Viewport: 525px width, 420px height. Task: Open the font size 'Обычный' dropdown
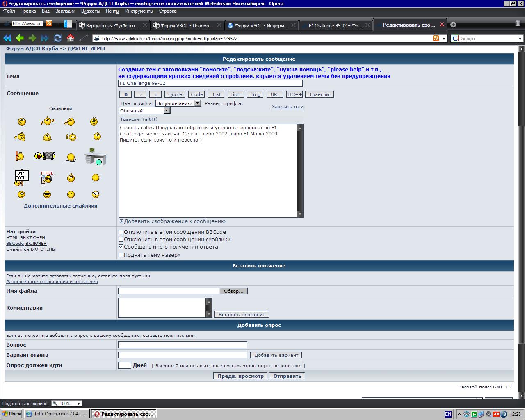(x=167, y=111)
